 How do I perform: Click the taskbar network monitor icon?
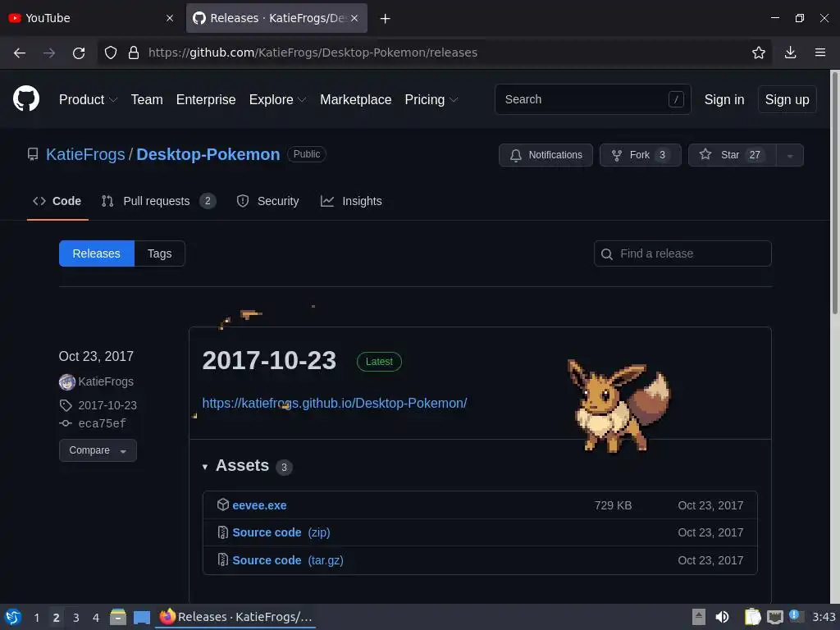[774, 617]
